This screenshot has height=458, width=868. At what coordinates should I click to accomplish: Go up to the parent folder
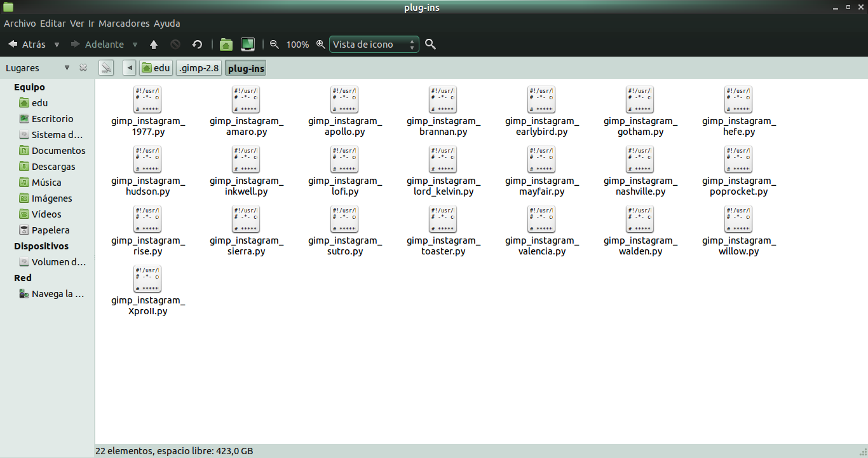click(x=154, y=45)
